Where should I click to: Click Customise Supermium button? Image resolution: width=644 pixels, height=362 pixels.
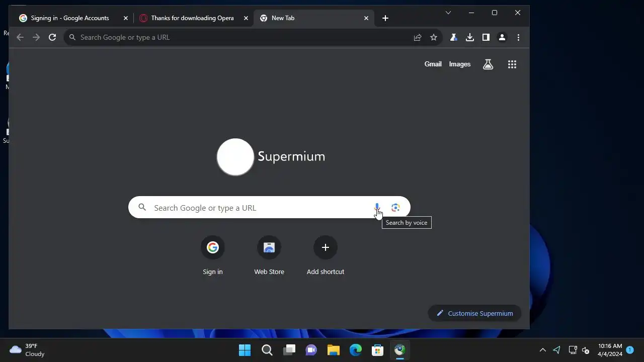coord(474,313)
